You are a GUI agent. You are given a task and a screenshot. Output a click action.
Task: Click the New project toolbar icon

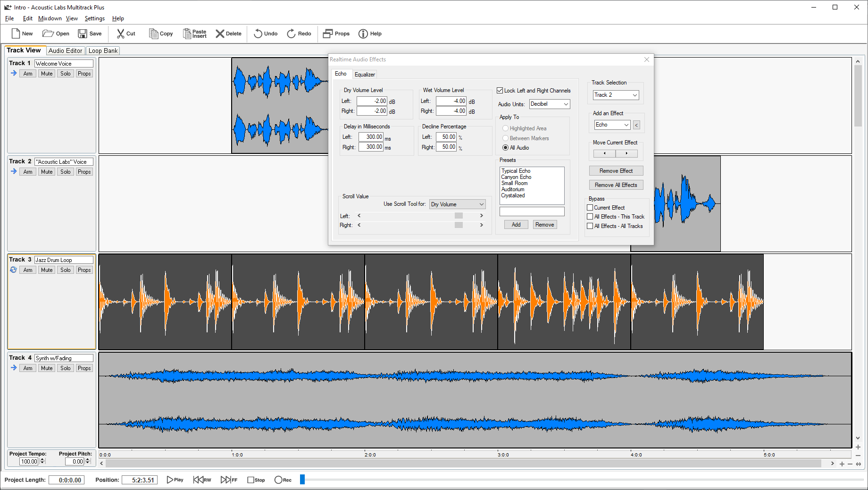(x=16, y=34)
